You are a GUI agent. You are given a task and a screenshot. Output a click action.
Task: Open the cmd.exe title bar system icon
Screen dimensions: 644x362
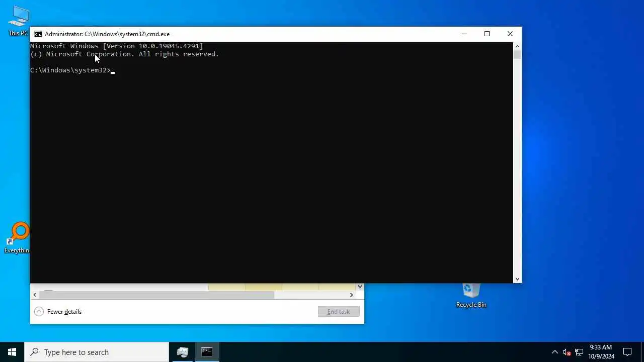(38, 34)
